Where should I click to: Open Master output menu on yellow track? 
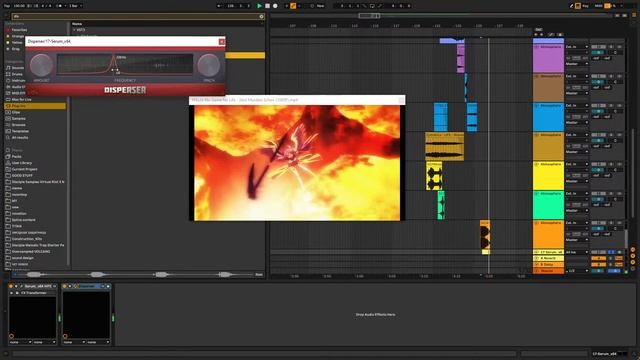577,181
